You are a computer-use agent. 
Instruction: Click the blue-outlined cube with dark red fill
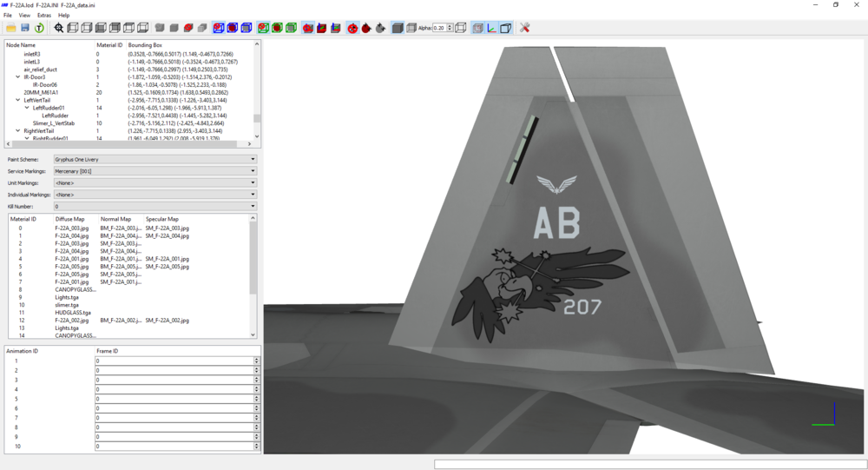[233, 28]
